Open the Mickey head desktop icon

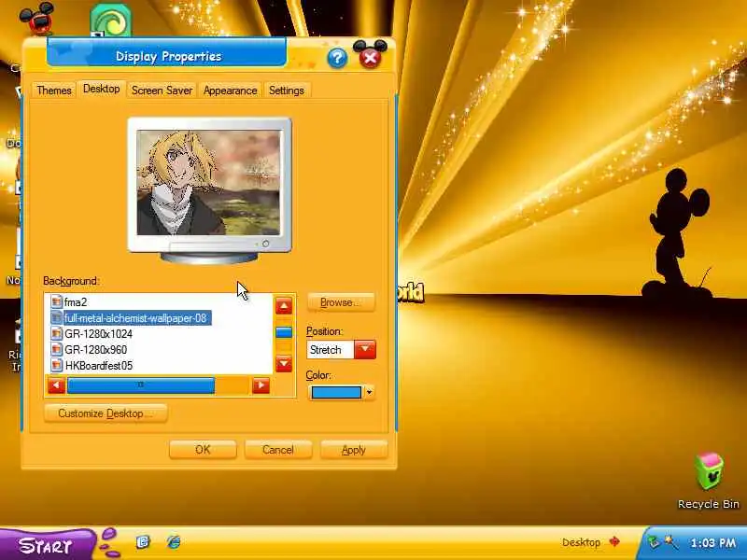(x=37, y=18)
